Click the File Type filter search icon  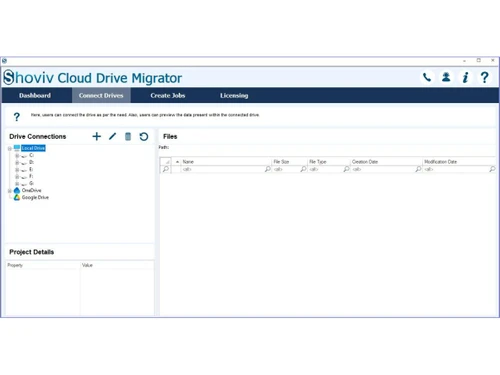[346, 169]
